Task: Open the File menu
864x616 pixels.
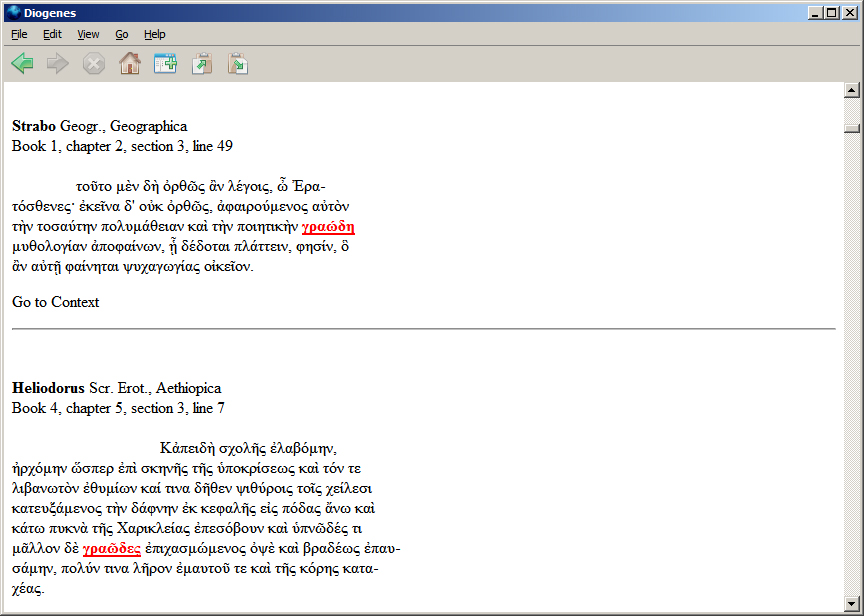Action: pyautogui.click(x=19, y=34)
